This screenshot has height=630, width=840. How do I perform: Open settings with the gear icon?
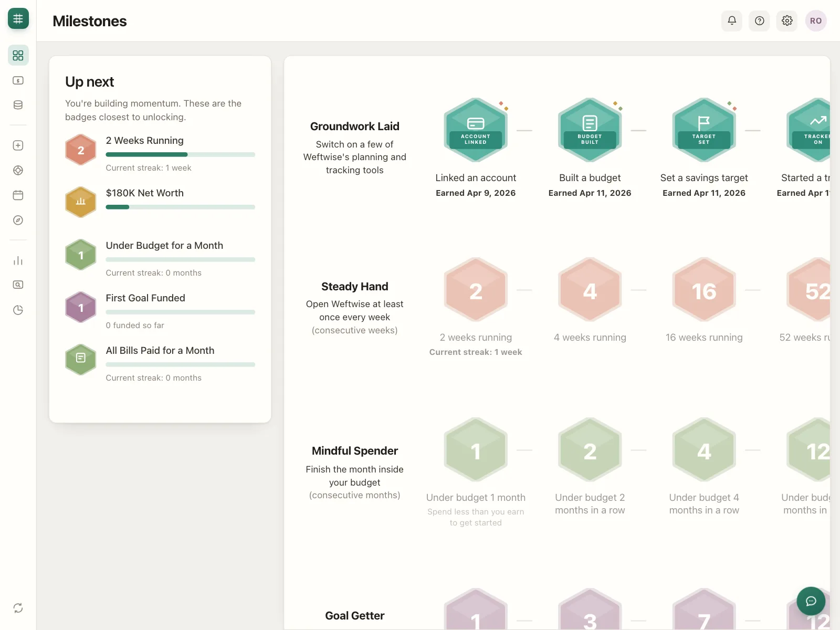point(787,21)
